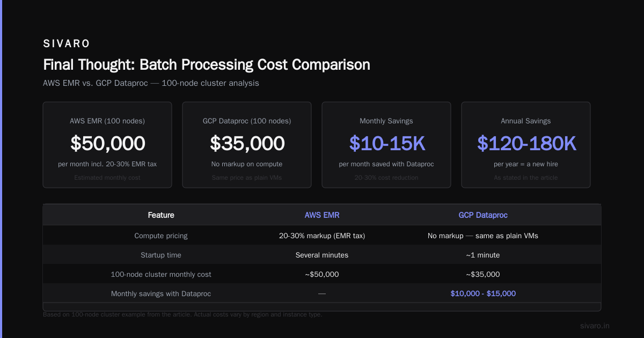
Task: Open the sivaro.in website link
Action: (x=595, y=326)
